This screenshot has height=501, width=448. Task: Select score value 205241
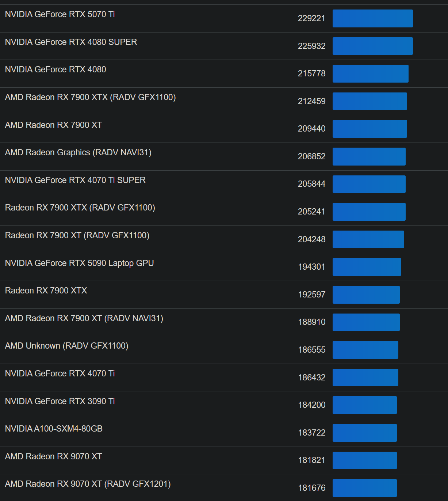point(311,212)
